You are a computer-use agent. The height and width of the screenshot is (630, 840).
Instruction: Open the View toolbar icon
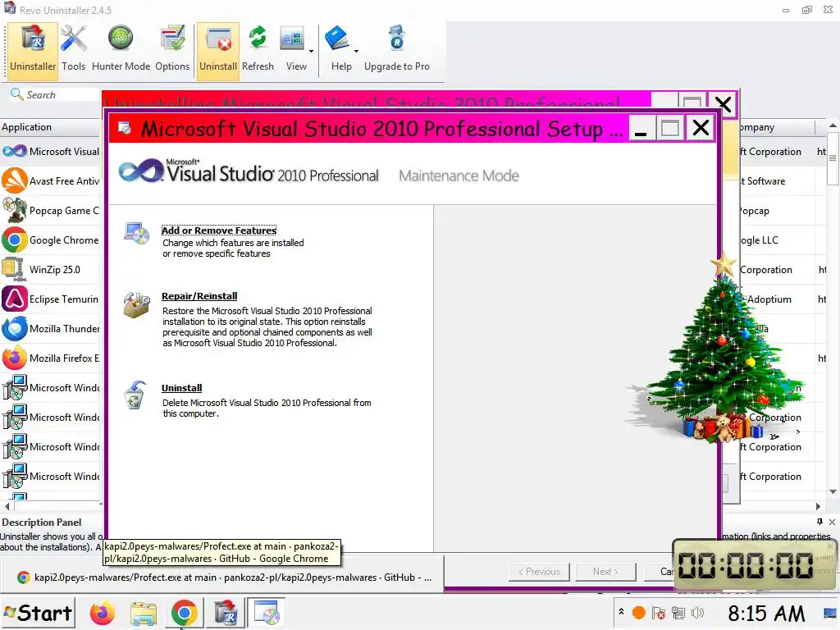[293, 49]
